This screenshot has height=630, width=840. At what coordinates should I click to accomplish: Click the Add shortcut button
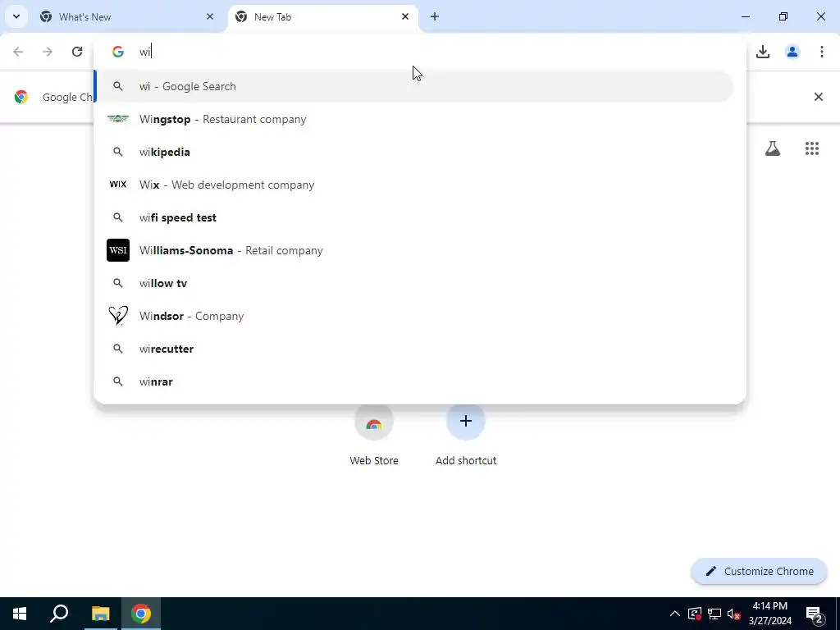(x=466, y=433)
